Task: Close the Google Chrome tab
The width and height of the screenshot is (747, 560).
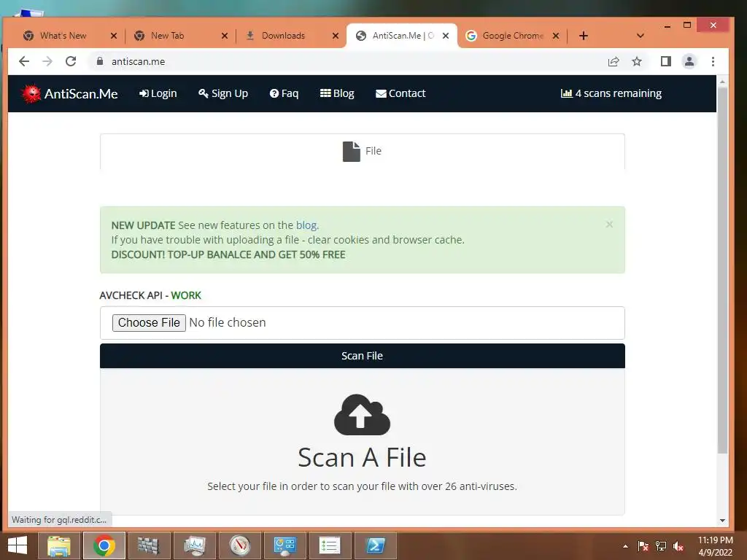Action: click(x=555, y=36)
